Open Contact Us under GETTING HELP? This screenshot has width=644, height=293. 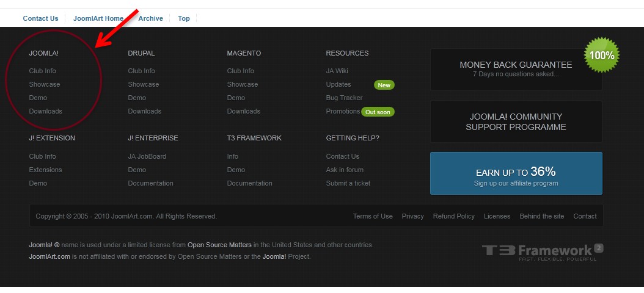click(x=343, y=156)
